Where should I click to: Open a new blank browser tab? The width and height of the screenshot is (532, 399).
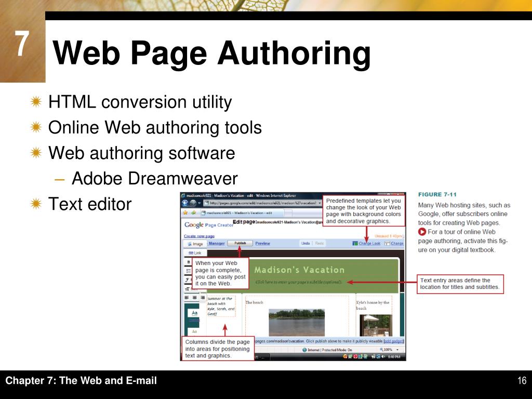click(x=288, y=213)
